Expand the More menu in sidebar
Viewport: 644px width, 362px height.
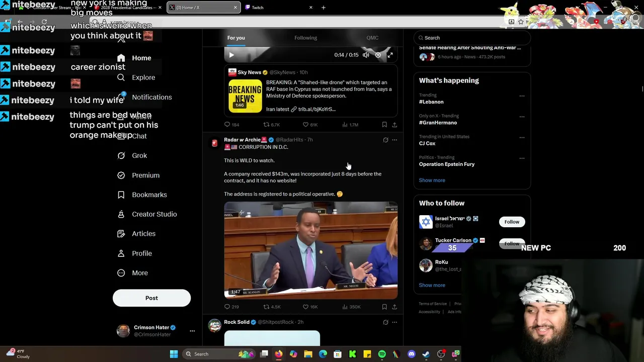(x=132, y=273)
